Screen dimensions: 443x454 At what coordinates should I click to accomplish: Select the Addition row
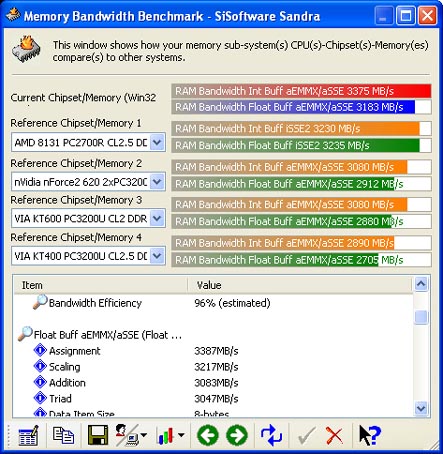tap(213, 382)
